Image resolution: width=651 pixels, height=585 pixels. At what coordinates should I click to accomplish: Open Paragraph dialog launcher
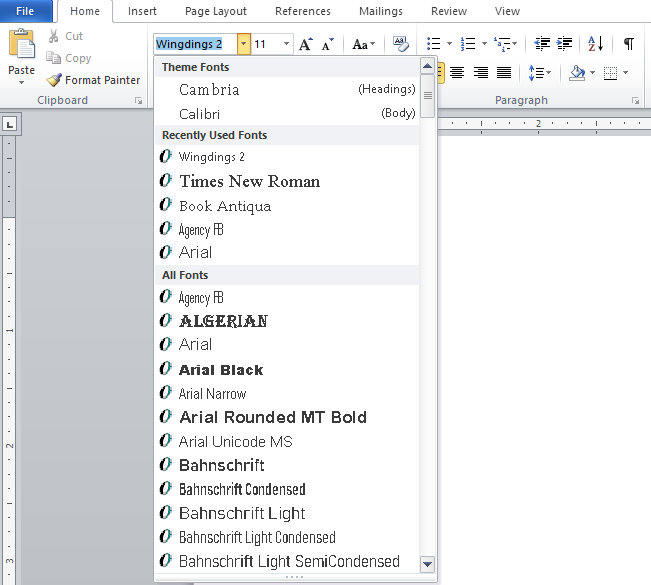(x=635, y=100)
